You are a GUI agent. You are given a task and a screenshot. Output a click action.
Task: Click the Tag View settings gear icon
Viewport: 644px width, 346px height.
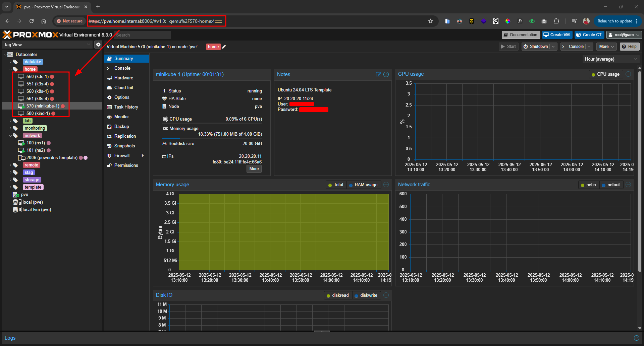98,45
